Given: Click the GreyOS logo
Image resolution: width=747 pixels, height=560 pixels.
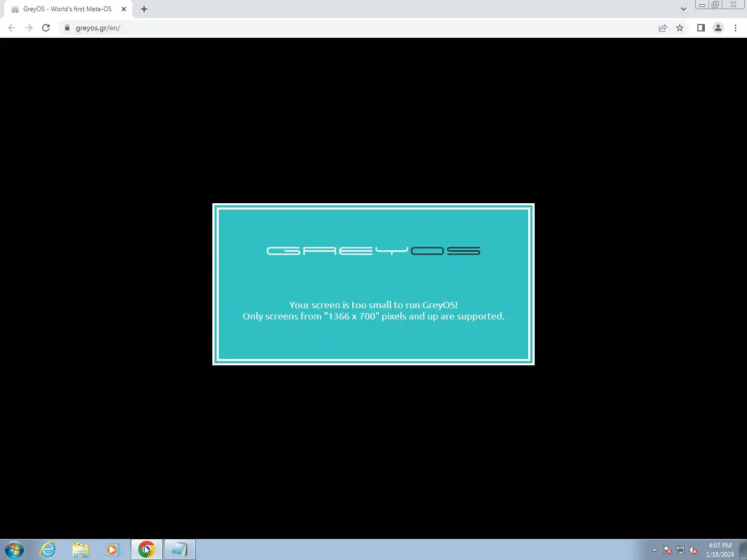Looking at the screenshot, I should 373,251.
